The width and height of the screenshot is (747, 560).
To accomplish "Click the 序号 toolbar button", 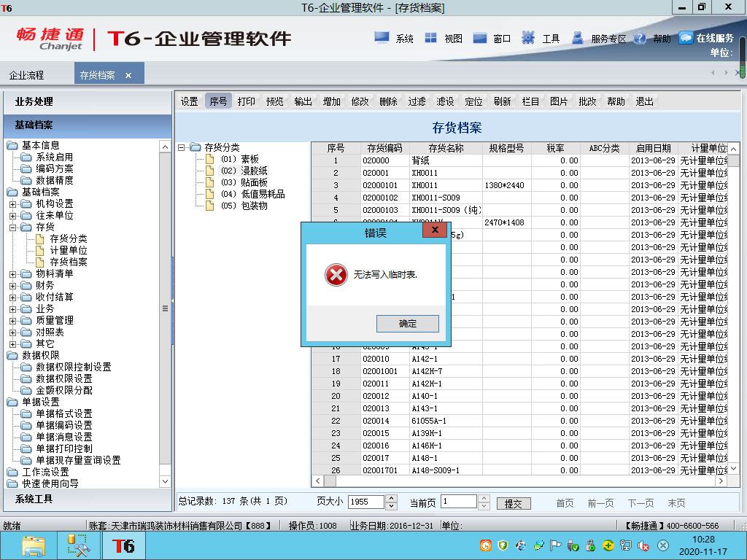I will [x=218, y=101].
